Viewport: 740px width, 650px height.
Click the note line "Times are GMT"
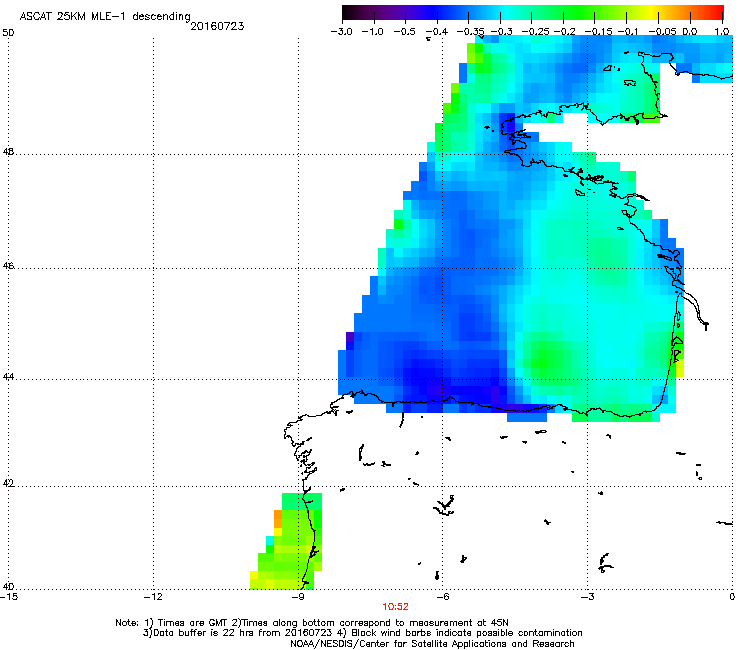(x=312, y=623)
